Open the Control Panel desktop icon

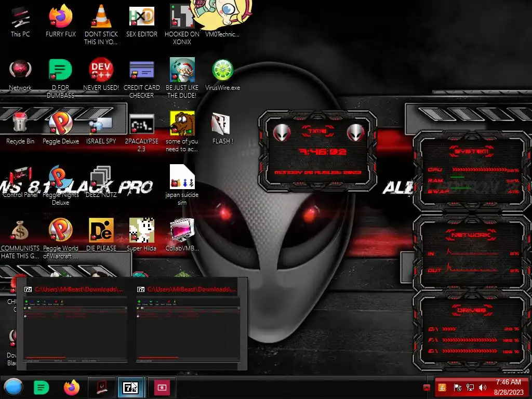pos(20,182)
